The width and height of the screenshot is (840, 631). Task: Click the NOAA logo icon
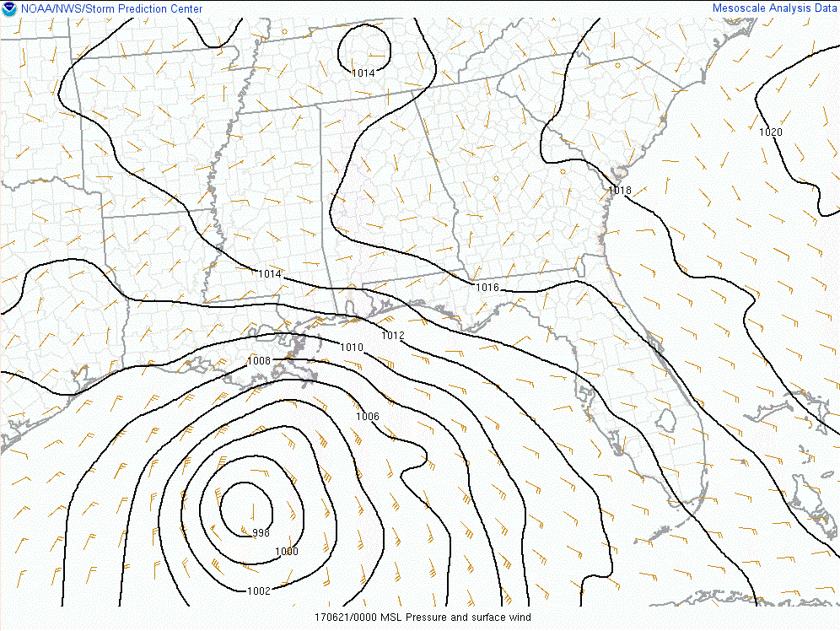coord(9,8)
